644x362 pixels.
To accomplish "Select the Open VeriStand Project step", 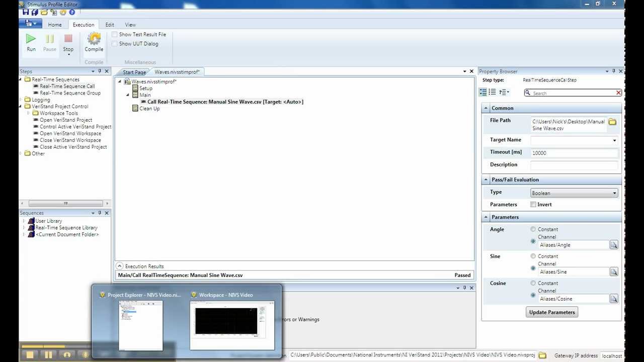I will click(66, 120).
